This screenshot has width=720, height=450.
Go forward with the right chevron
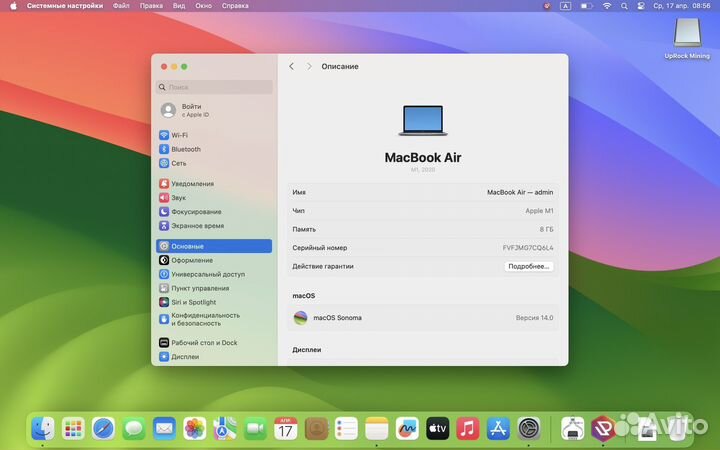point(309,67)
